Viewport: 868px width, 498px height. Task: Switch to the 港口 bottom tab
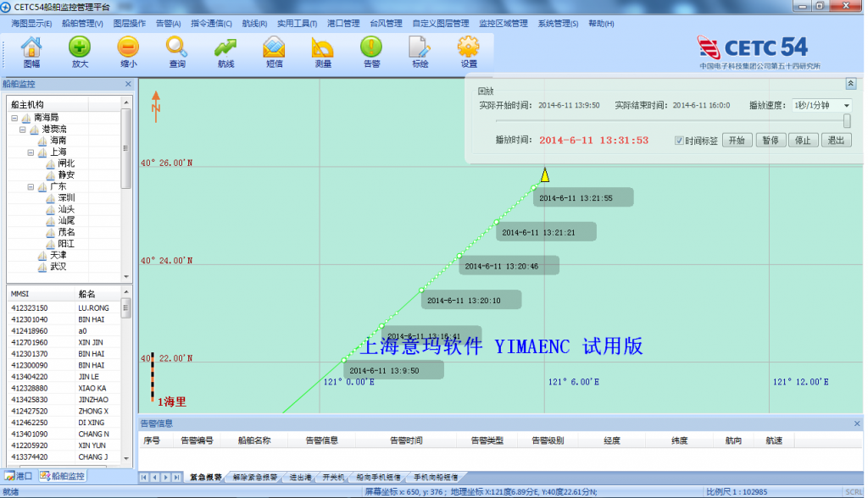[19, 476]
